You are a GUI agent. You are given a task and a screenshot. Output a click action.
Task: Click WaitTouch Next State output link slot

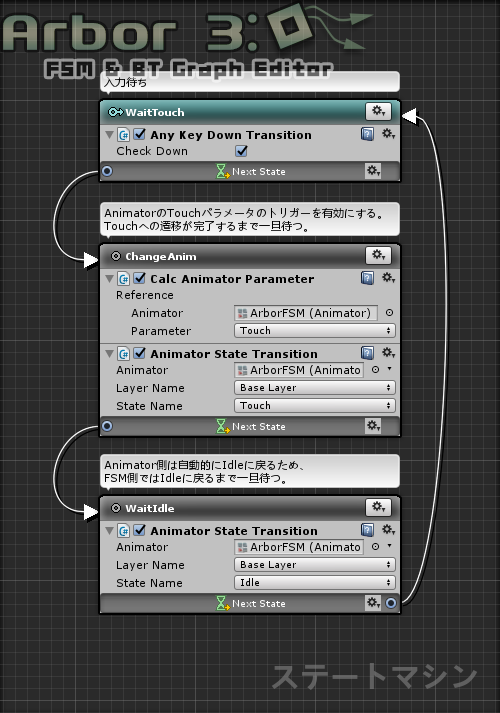pos(107,171)
